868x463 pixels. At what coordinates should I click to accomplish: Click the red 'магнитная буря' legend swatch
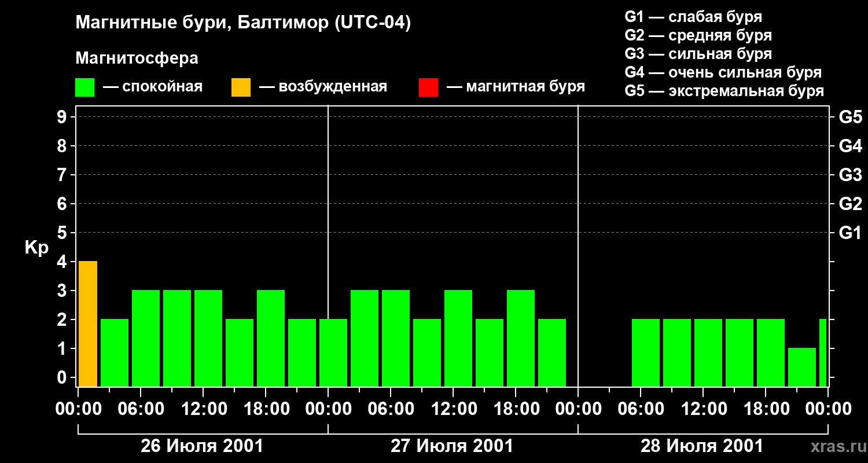point(428,87)
